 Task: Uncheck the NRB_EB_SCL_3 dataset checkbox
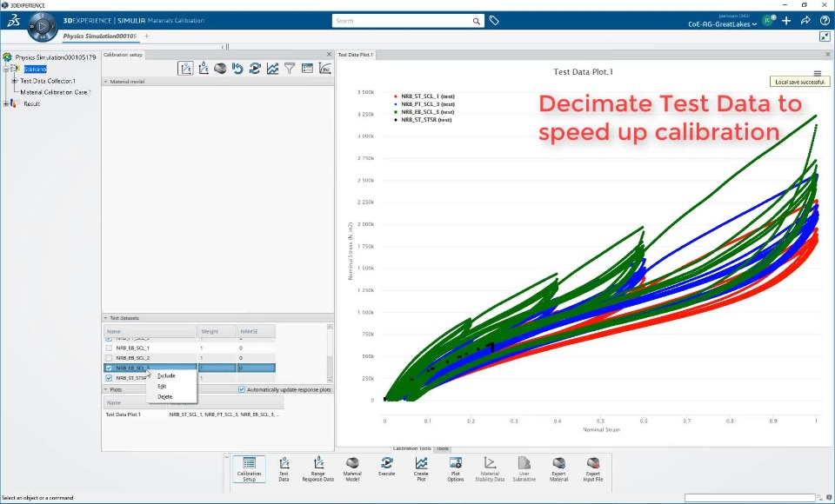(109, 368)
